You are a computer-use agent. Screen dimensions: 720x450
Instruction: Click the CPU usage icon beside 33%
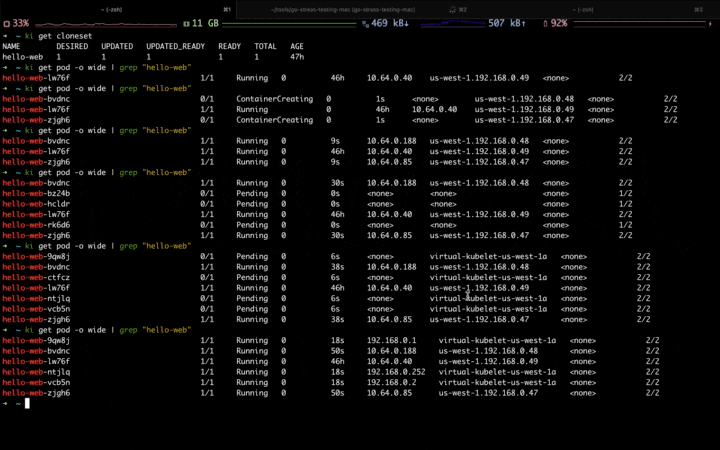tap(7, 23)
